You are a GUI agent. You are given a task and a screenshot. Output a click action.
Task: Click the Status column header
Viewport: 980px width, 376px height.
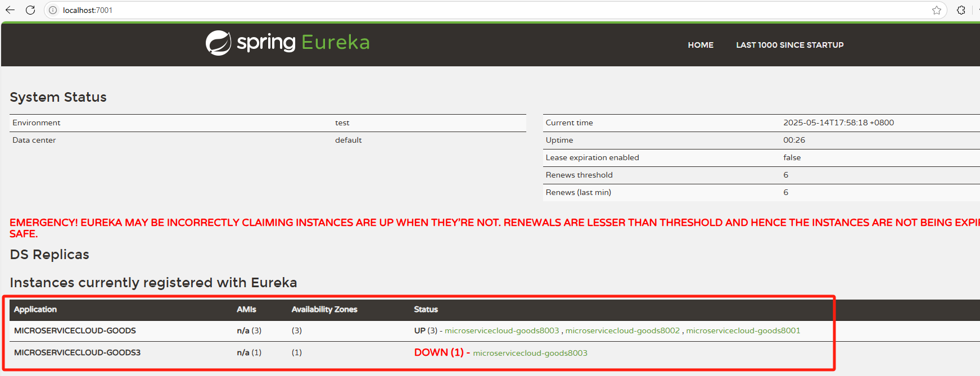coord(426,309)
